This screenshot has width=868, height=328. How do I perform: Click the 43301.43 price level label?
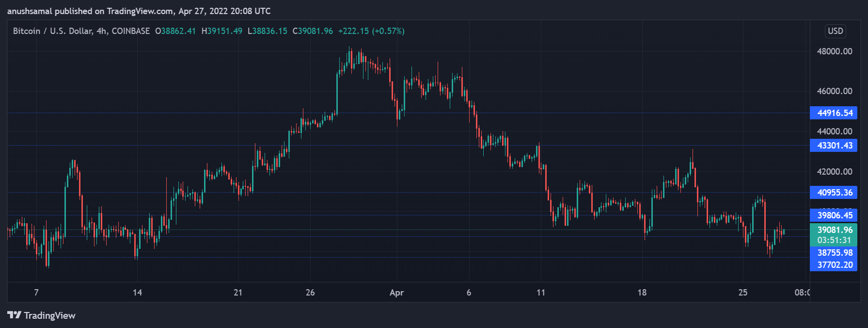point(834,146)
